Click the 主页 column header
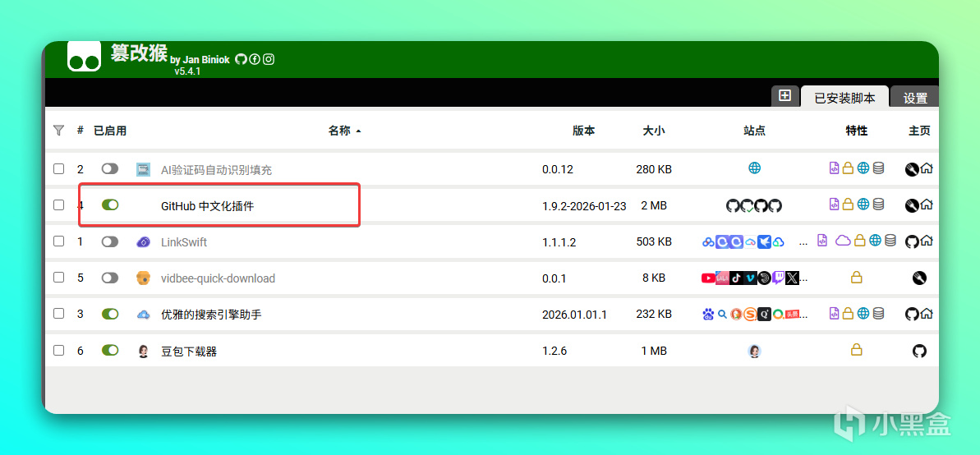This screenshot has width=980, height=455. (x=918, y=131)
